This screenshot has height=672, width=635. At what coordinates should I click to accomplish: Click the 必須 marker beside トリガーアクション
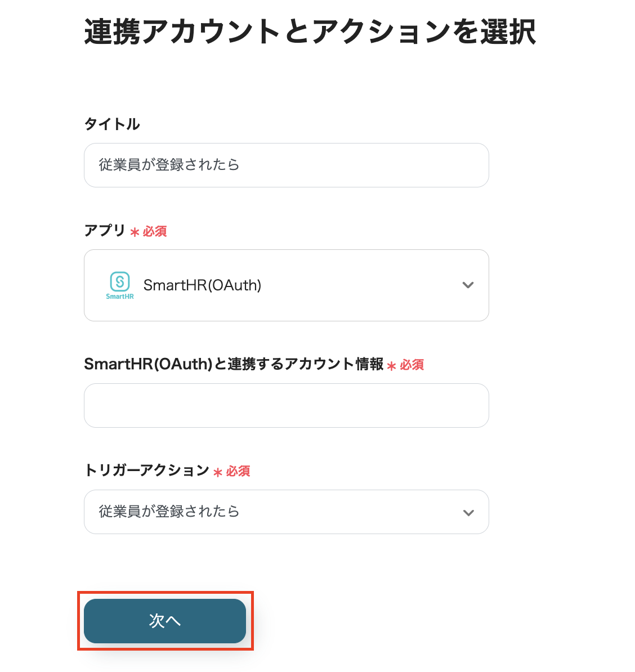[238, 471]
